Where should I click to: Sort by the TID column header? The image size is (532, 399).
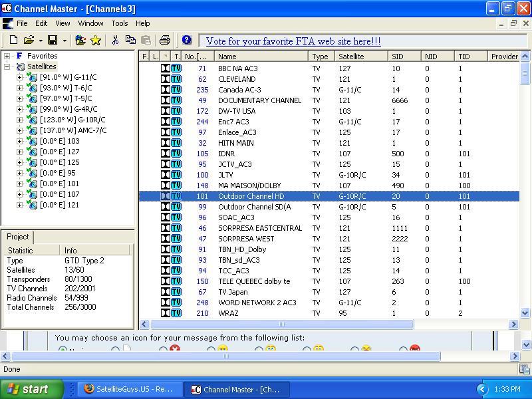click(x=471, y=57)
